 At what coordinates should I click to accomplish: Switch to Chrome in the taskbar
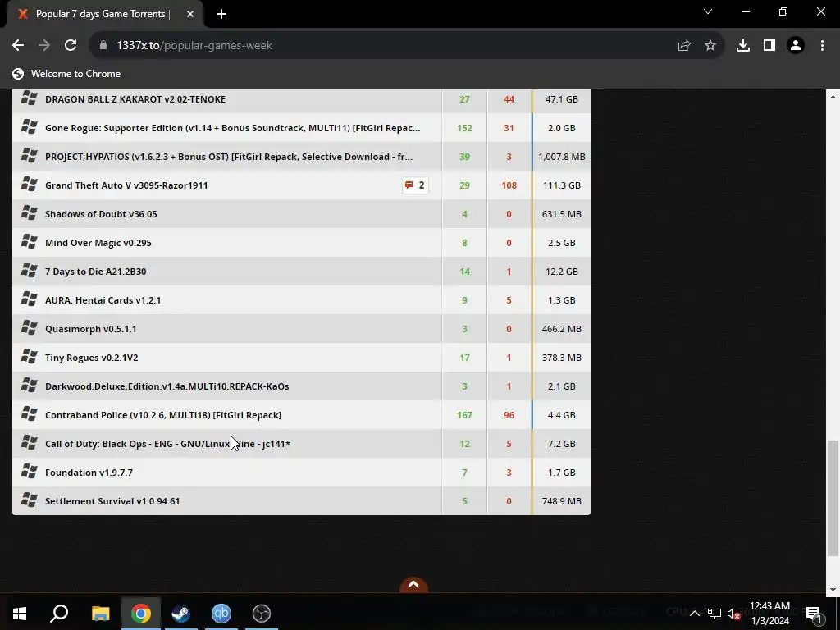coord(141,614)
